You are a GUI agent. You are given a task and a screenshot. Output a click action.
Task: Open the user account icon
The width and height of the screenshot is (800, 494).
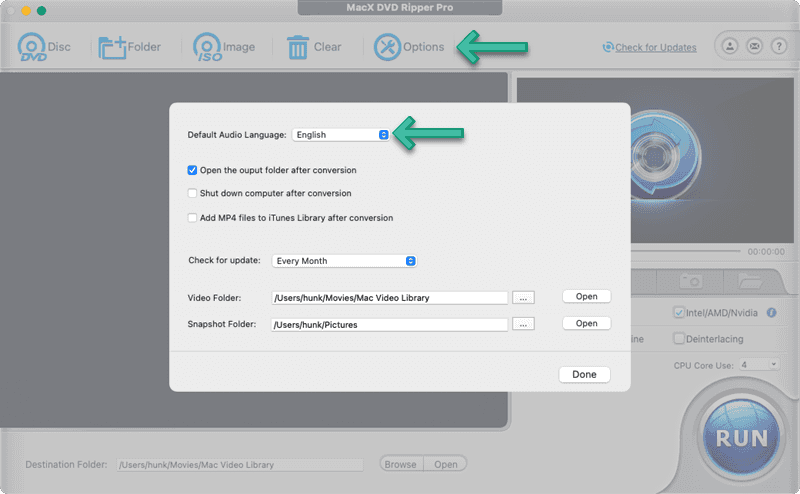tap(730, 46)
